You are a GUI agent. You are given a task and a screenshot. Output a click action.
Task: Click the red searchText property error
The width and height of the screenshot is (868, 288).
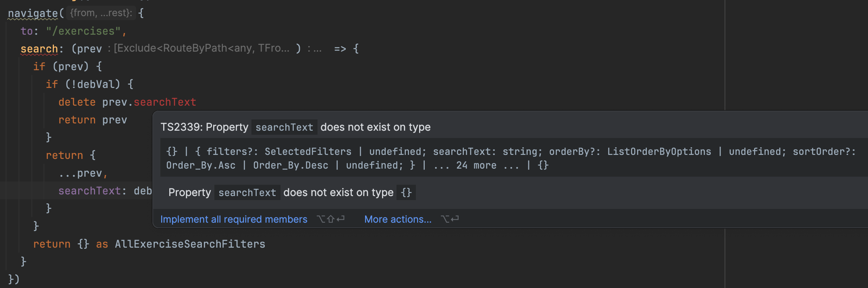(x=165, y=102)
